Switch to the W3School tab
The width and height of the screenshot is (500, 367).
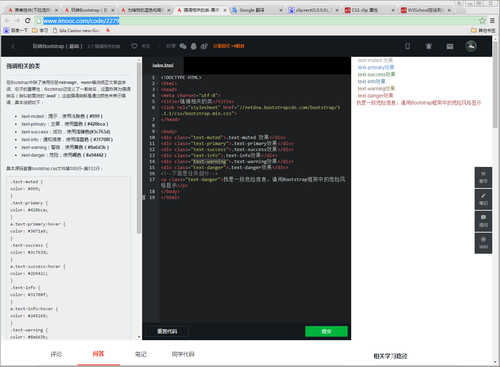point(425,10)
